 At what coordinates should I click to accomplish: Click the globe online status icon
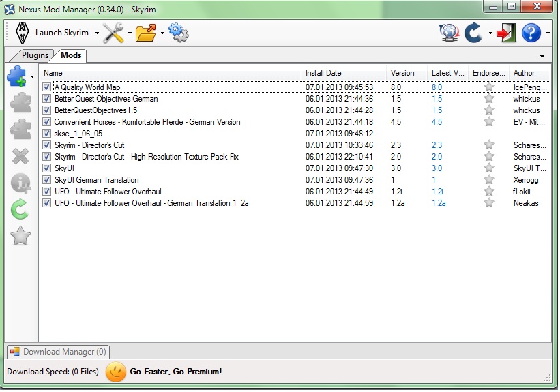(x=448, y=32)
